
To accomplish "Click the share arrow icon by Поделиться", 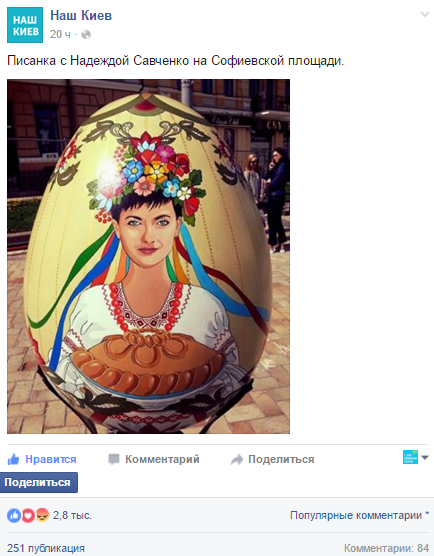I will 237,460.
